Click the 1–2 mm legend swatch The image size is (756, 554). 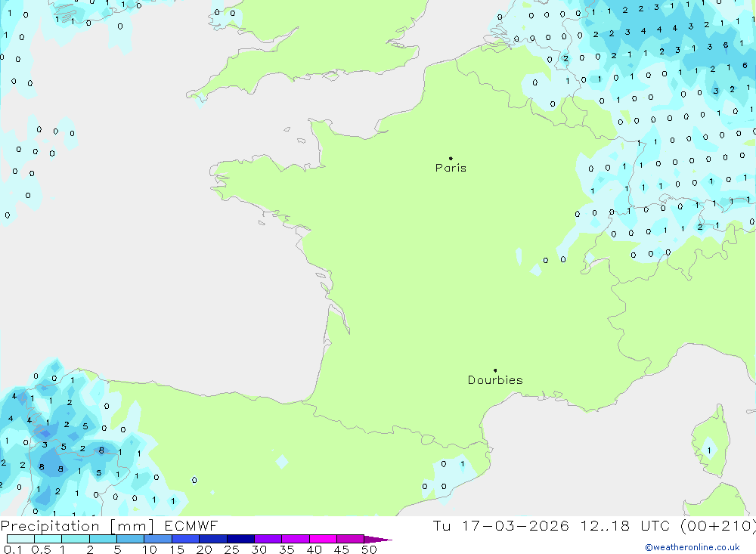[76, 539]
